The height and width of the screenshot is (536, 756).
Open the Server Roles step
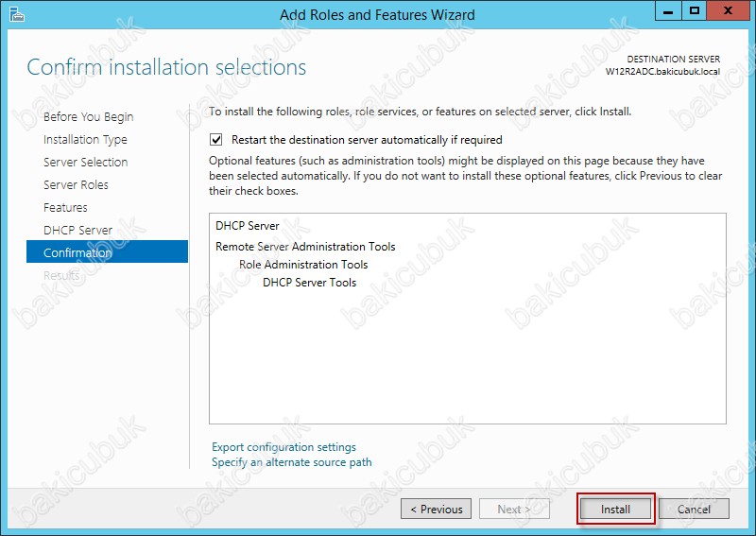(76, 184)
